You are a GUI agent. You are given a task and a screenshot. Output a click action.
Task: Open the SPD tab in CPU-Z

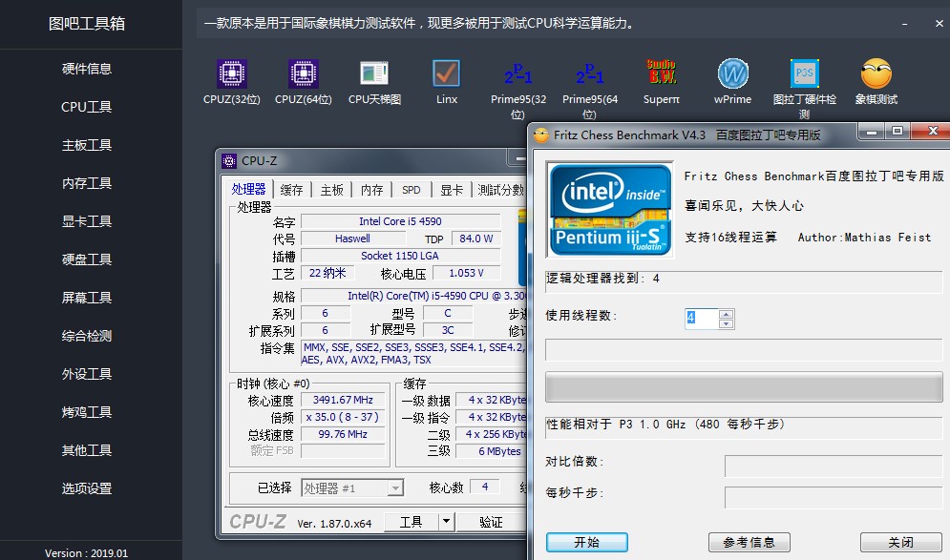[412, 190]
